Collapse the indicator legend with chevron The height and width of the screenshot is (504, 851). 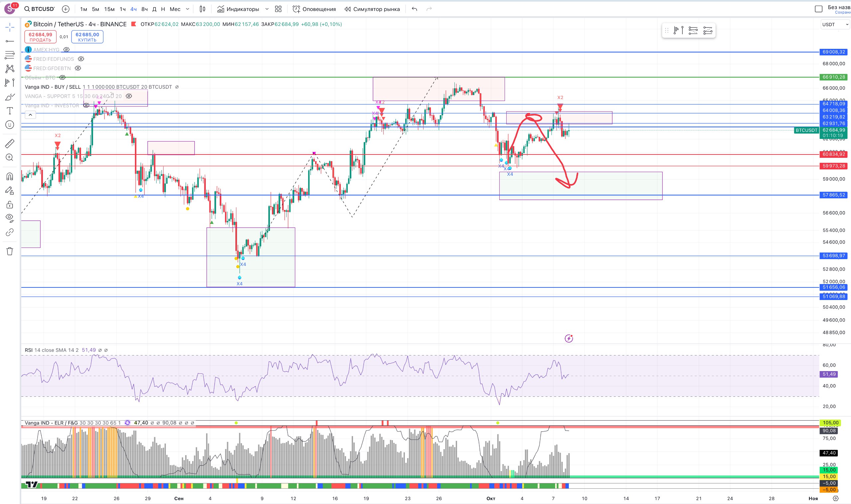(x=30, y=115)
